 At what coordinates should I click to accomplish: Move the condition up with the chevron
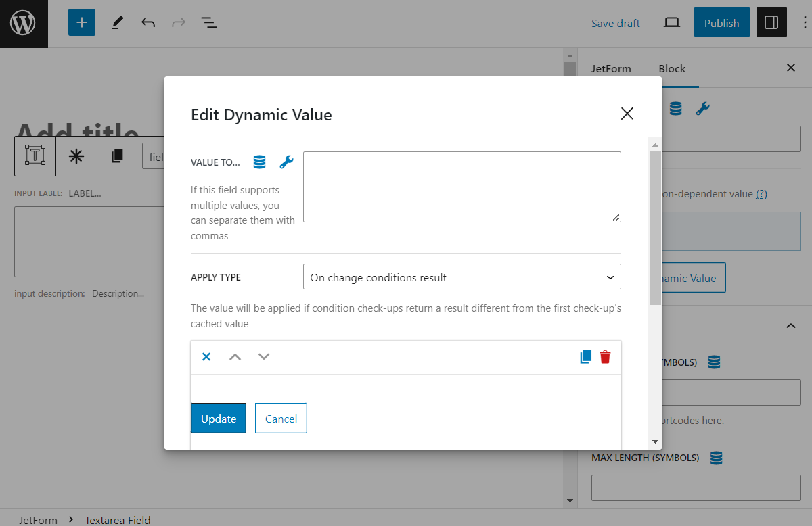[x=235, y=356]
